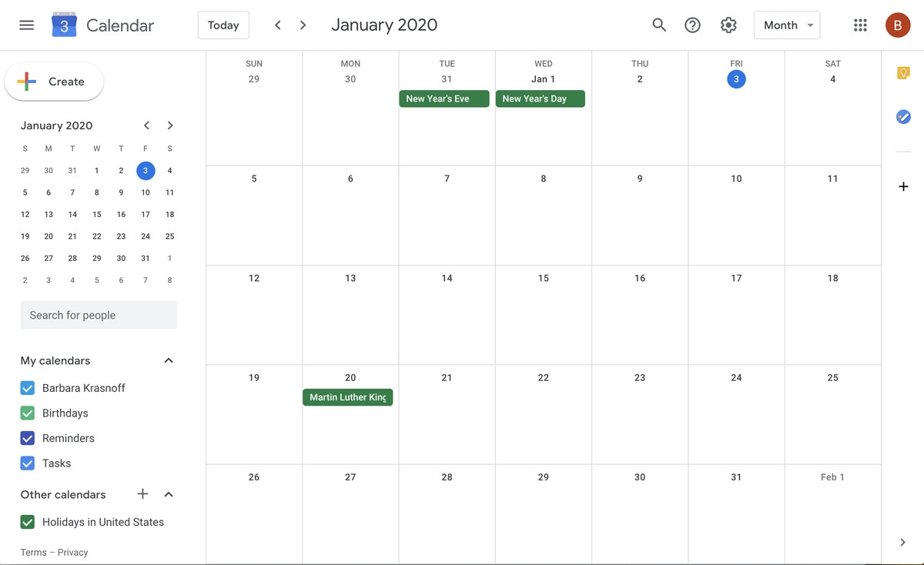Click the Search for people field

point(99,315)
